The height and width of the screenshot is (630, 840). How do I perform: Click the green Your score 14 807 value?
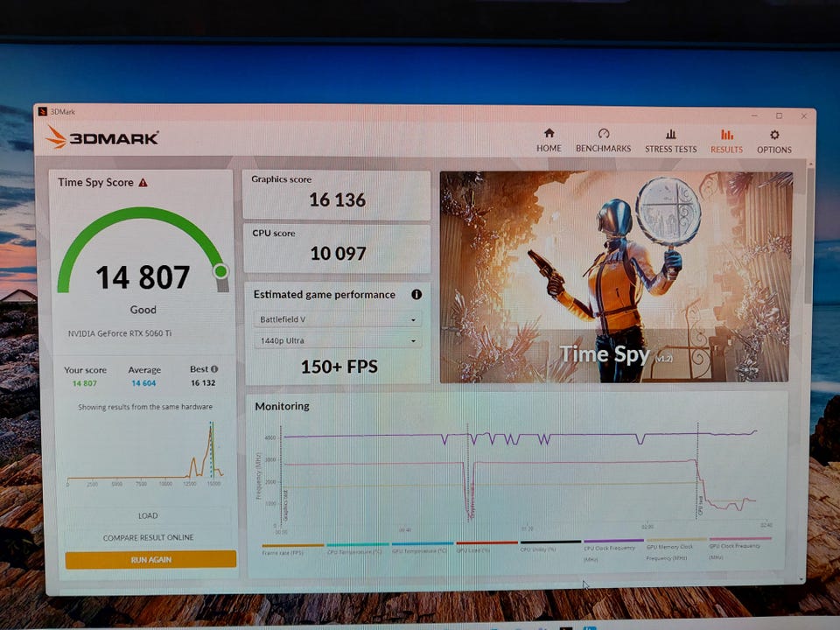coord(85,383)
